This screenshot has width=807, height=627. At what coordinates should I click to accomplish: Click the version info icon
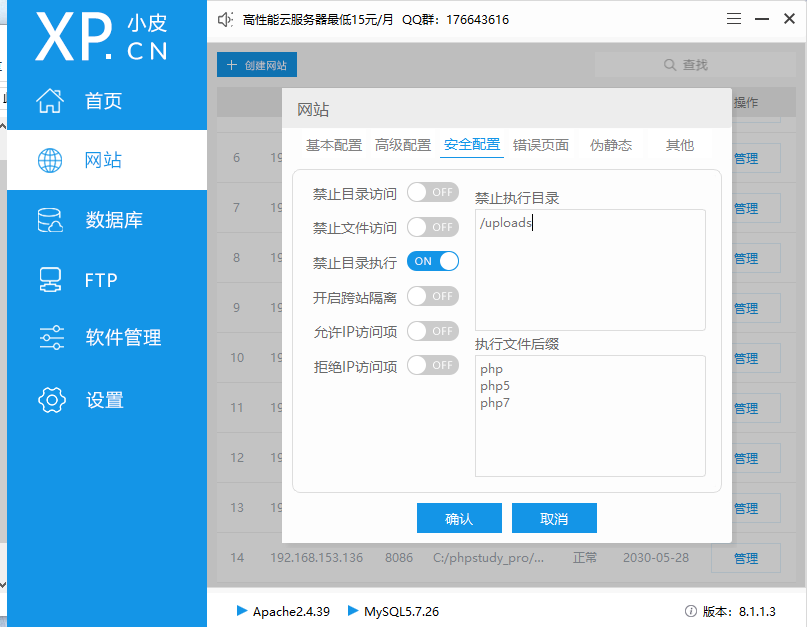(690, 611)
